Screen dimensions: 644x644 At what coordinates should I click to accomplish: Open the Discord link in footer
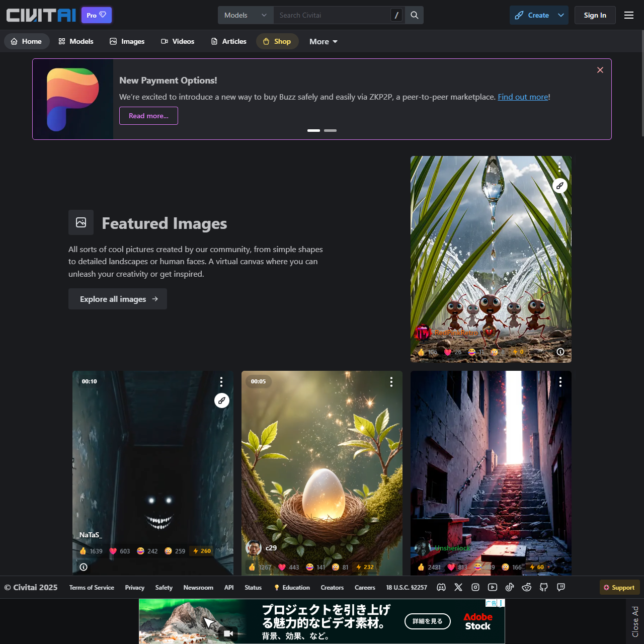coord(441,587)
